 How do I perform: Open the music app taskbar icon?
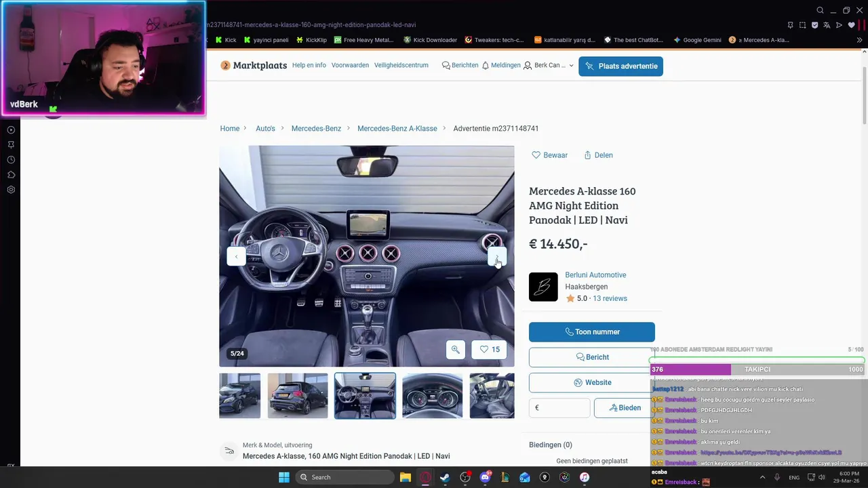pos(585,477)
